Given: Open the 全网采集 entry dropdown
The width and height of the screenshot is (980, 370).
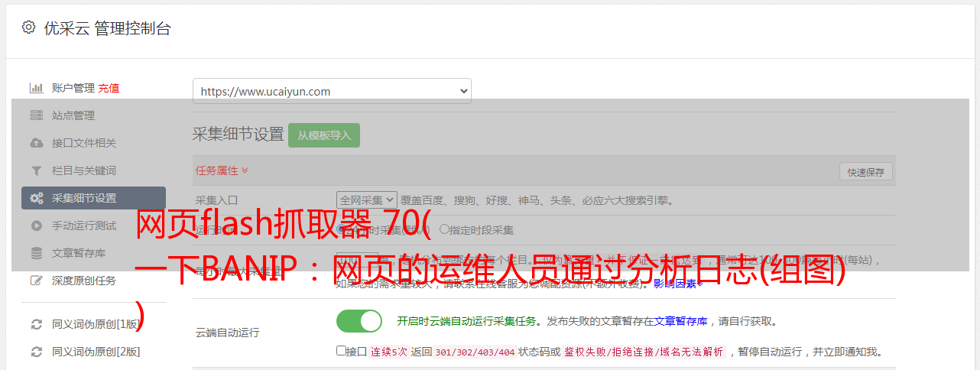Looking at the screenshot, I should click(x=366, y=200).
